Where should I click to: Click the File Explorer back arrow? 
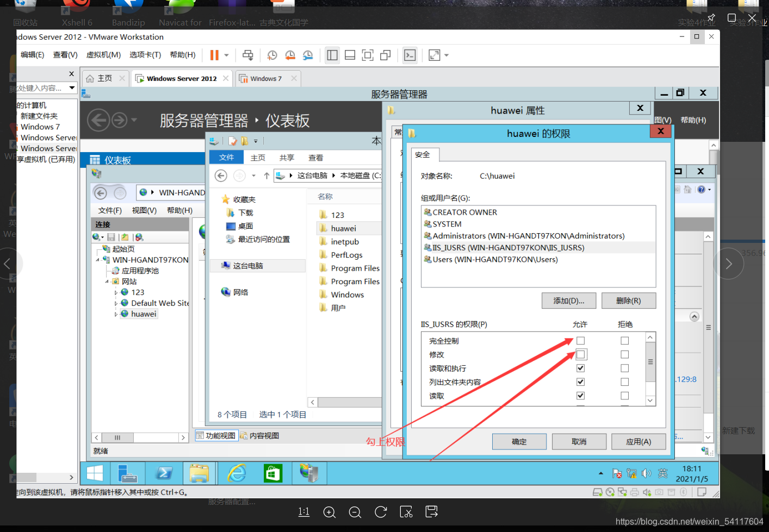tap(221, 176)
